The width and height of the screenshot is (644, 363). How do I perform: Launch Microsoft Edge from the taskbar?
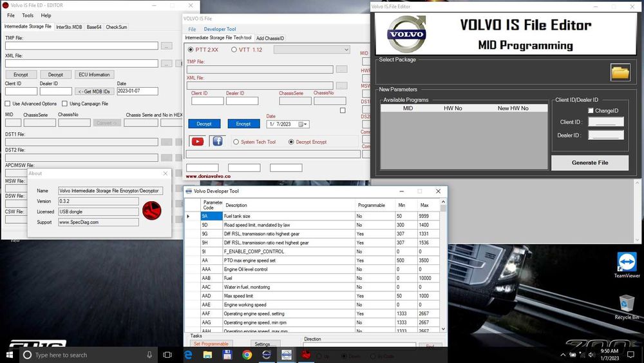(188, 355)
